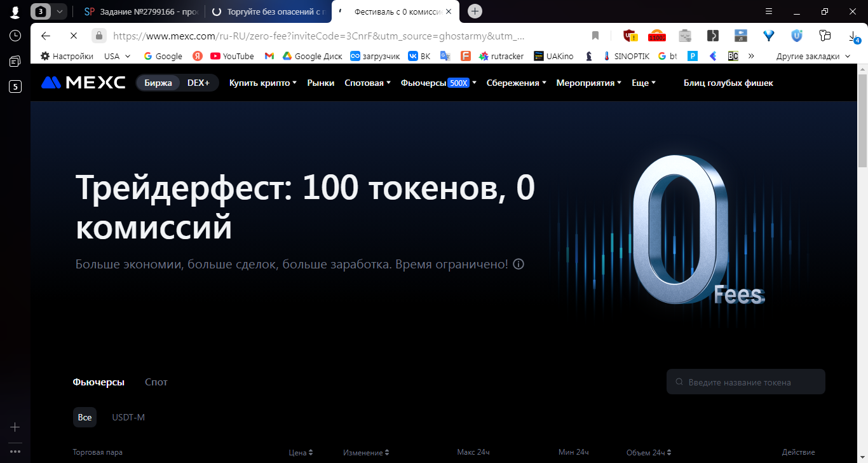Select the Спот tab
This screenshot has width=868, height=463.
156,382
